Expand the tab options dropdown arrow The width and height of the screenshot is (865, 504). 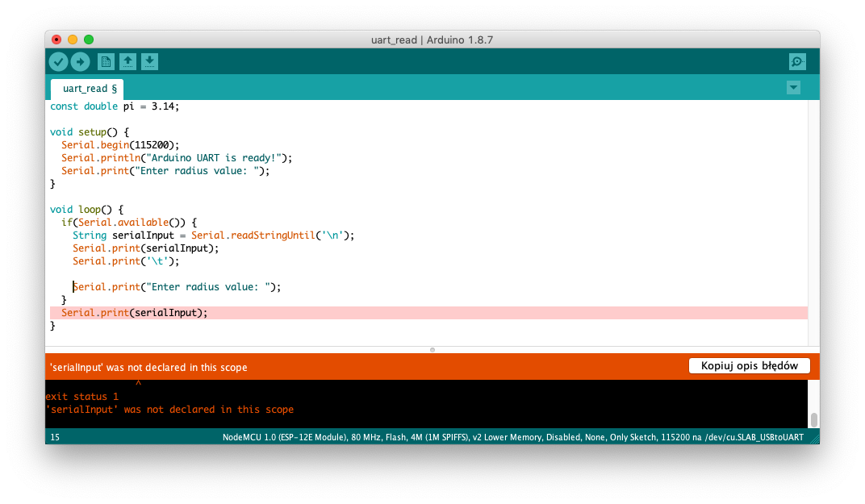coord(793,88)
